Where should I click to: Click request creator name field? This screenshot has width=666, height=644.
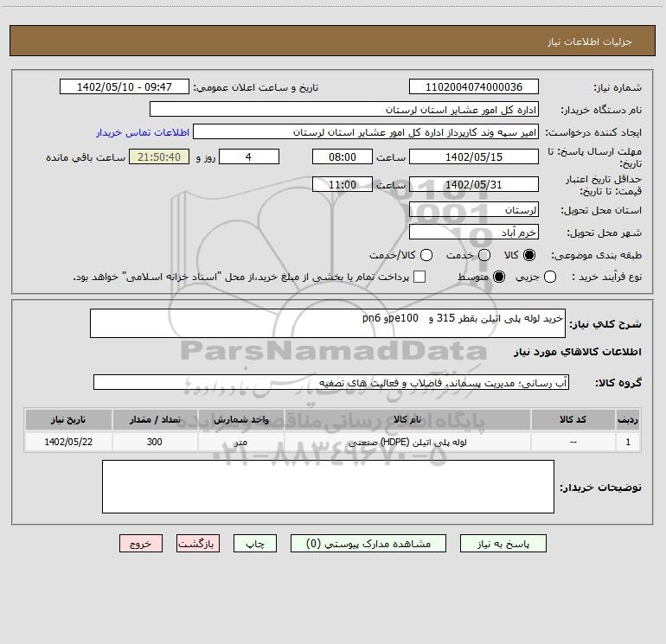(x=366, y=131)
